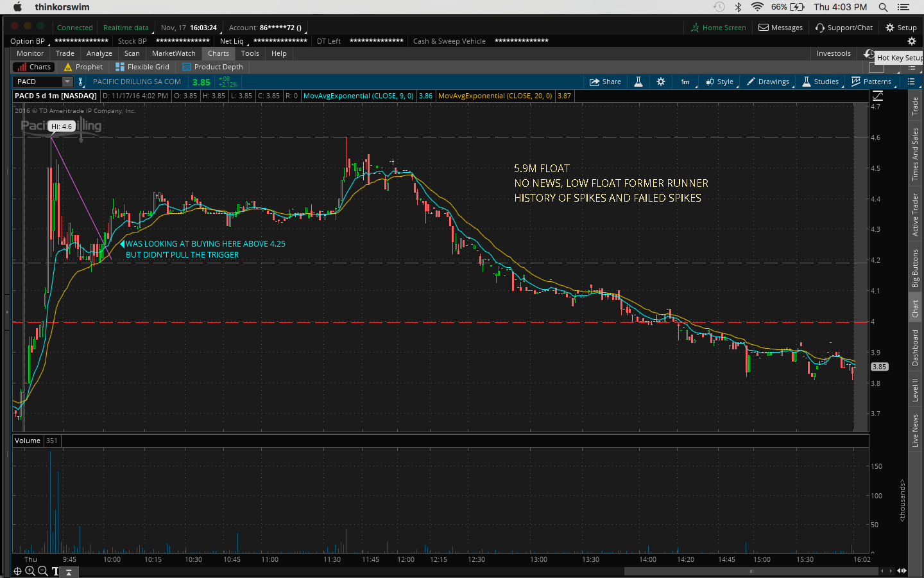Zoom in using the magnifier plus icon

(x=30, y=571)
